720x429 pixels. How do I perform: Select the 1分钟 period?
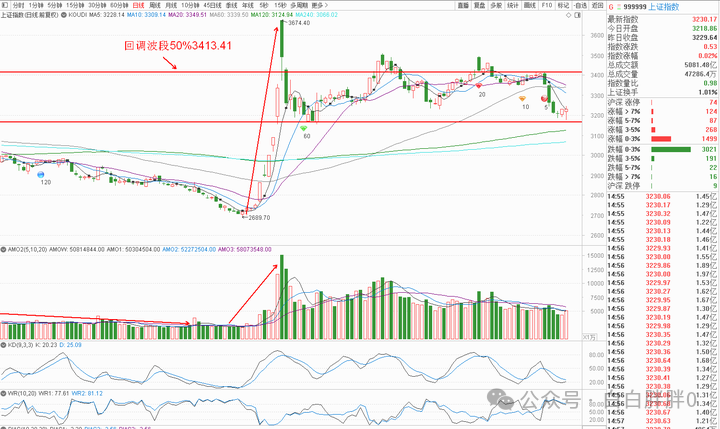coord(36,5)
